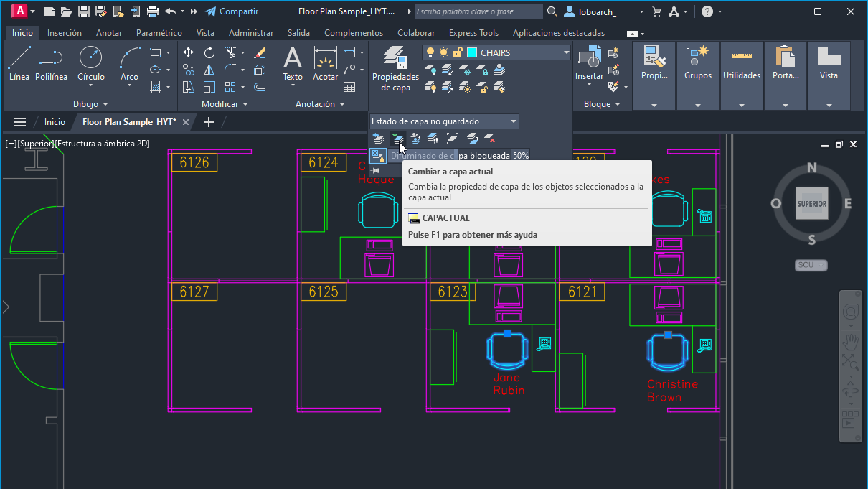Click the Move (Desplazar) modify icon

[x=188, y=52]
